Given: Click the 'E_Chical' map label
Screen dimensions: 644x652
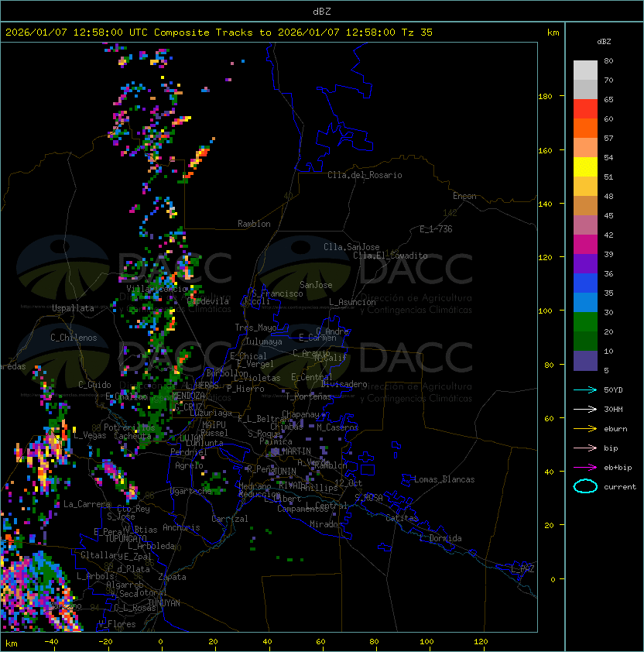Looking at the screenshot, I should pos(248,356).
